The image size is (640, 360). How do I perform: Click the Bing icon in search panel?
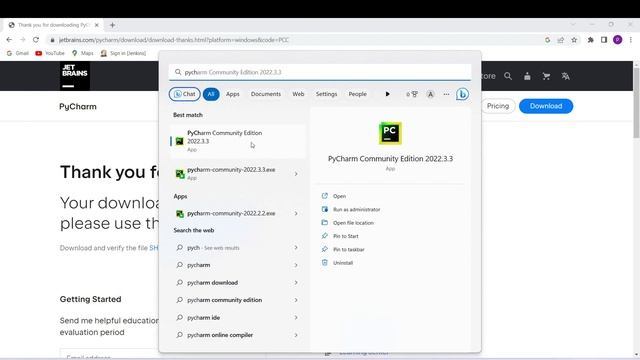coord(462,94)
